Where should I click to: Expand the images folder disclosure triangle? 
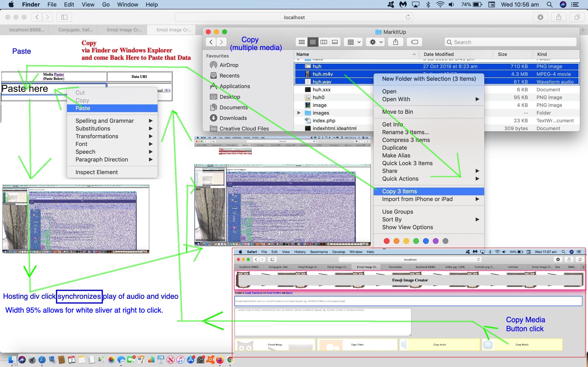pyautogui.click(x=299, y=113)
